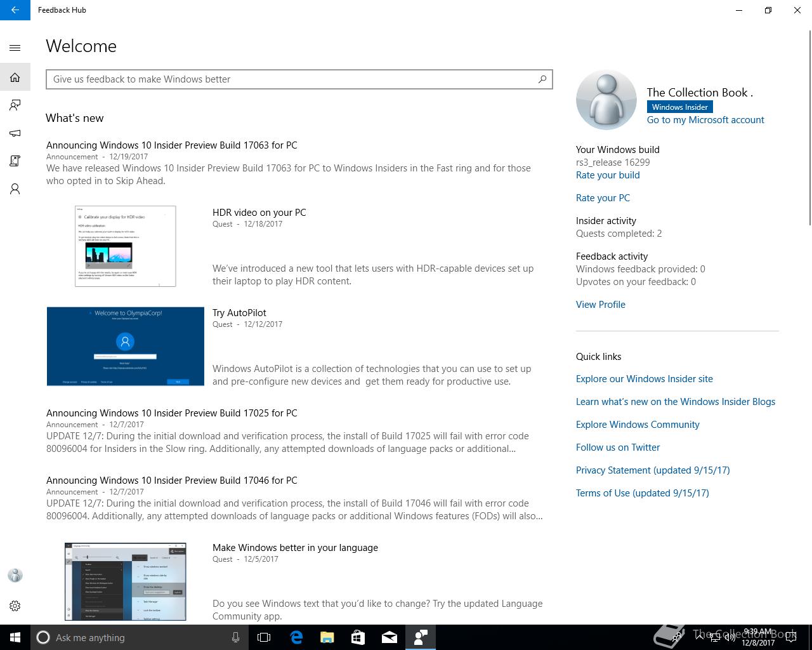Viewport: 812px width, 650px height.
Task: Click the Cortana microphone icon
Action: [x=235, y=637]
